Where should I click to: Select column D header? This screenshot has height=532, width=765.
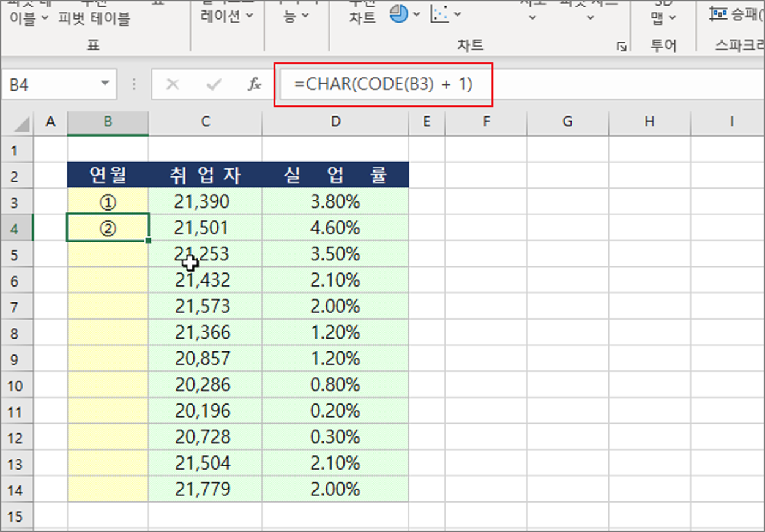[x=335, y=122]
